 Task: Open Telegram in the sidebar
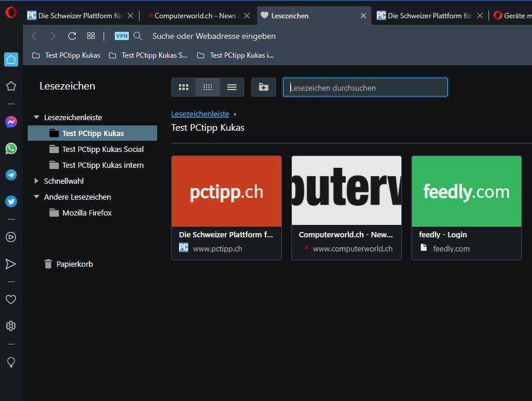11,175
